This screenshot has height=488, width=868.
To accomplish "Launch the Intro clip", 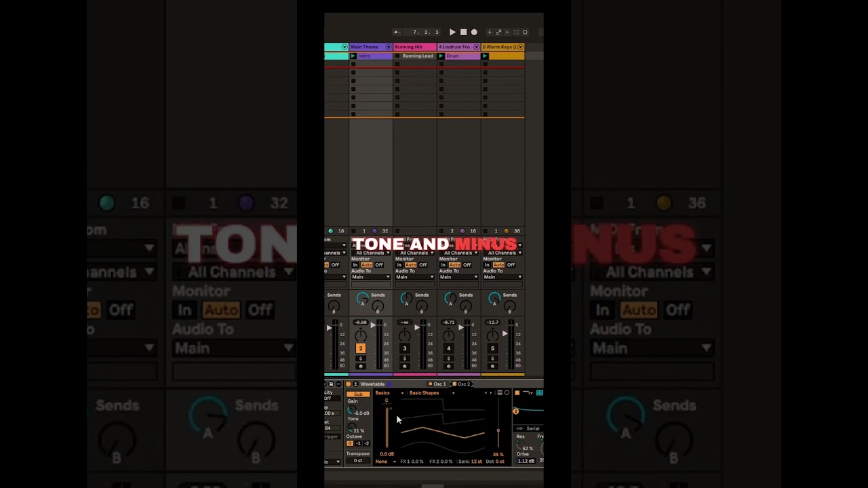I will 353,56.
